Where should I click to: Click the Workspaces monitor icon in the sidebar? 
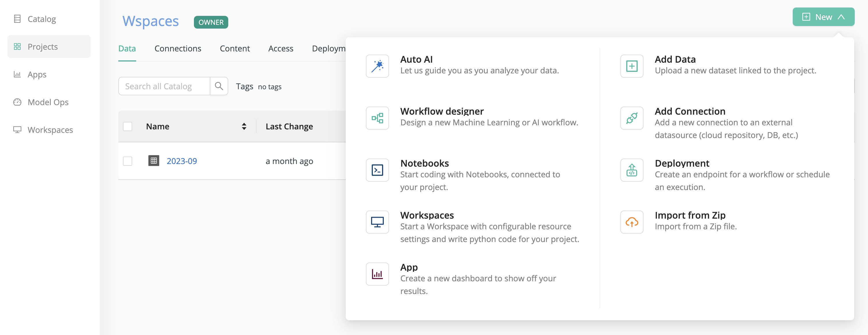[17, 130]
